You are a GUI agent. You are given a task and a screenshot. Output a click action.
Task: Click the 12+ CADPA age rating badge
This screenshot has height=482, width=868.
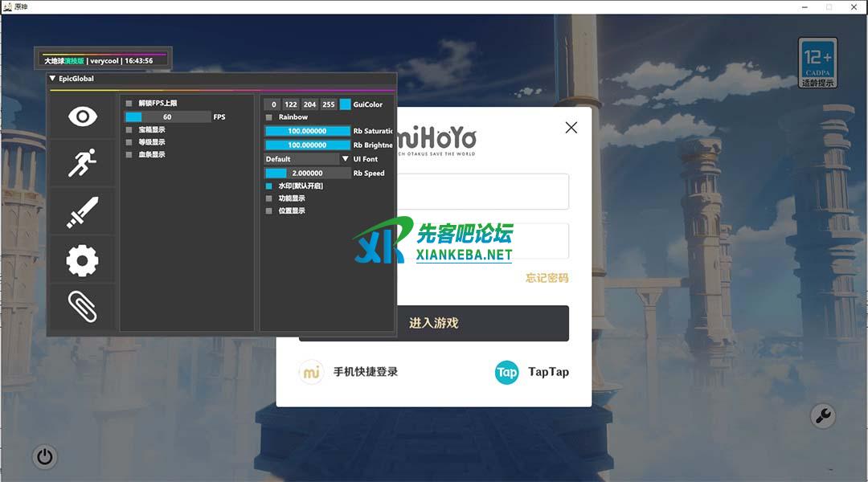click(817, 63)
